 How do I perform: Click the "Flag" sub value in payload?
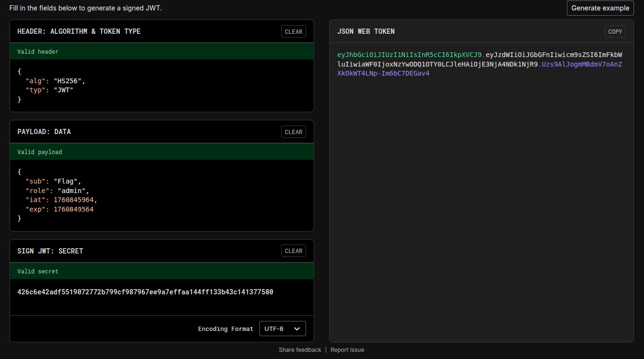click(67, 181)
